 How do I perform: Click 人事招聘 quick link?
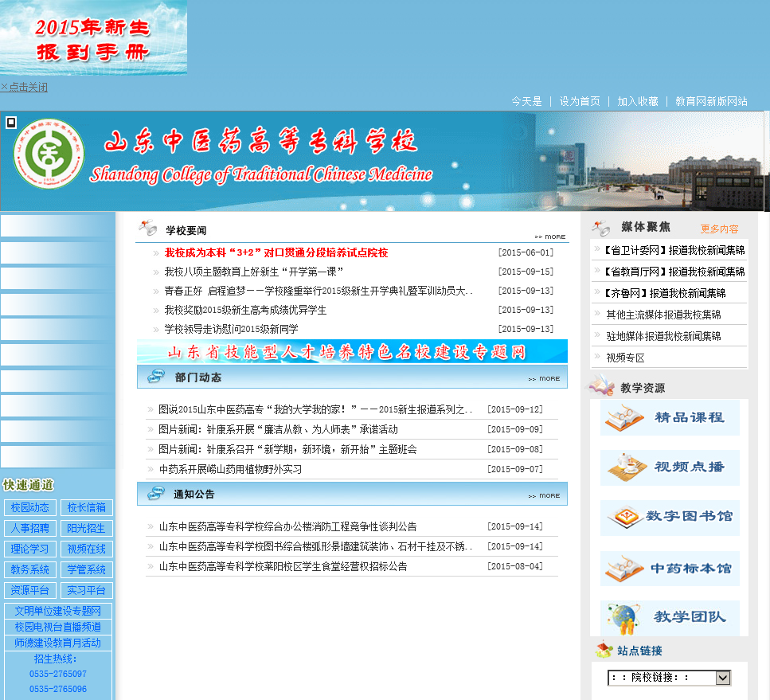30,529
